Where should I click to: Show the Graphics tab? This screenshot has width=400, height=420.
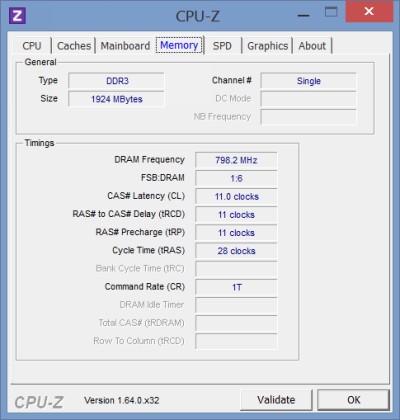267,46
